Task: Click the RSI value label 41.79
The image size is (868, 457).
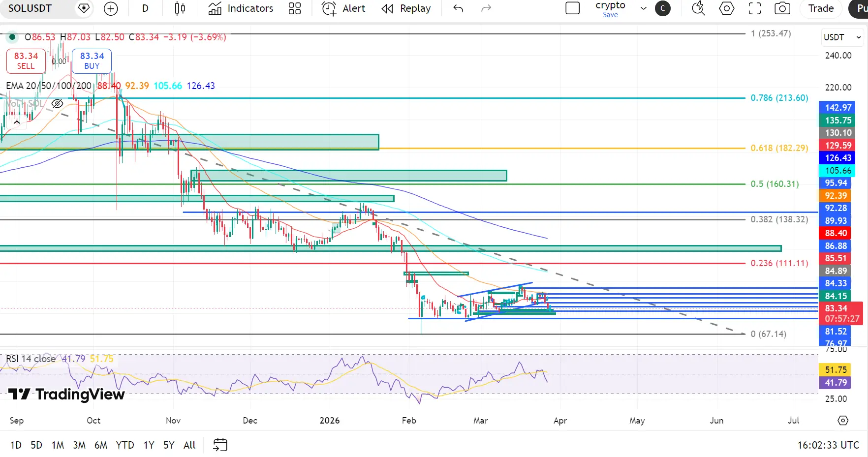Action: [x=835, y=383]
